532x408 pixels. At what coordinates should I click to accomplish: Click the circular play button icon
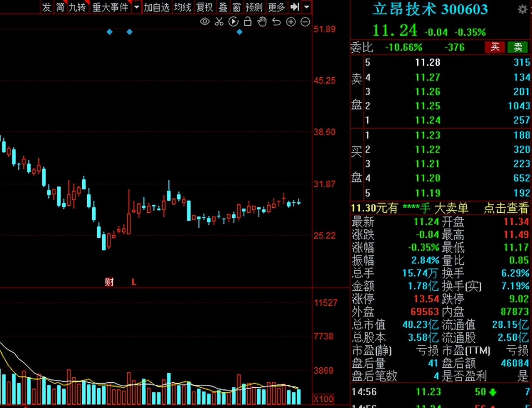click(x=234, y=22)
